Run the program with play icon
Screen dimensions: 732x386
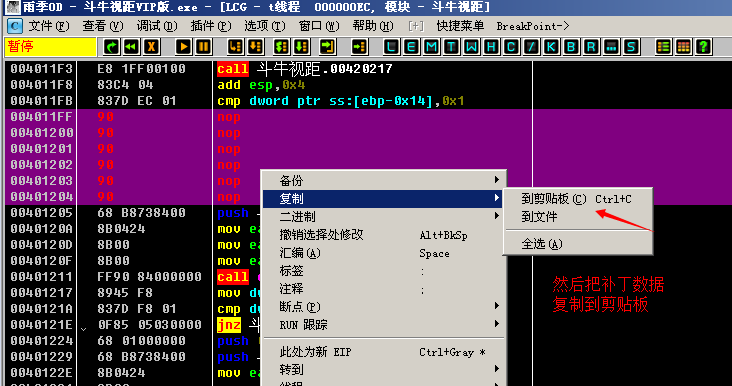coord(183,47)
